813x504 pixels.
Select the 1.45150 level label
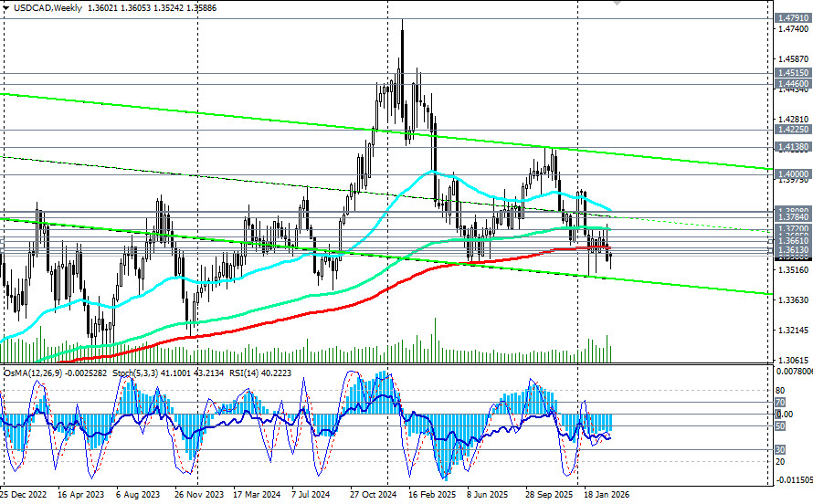click(793, 73)
